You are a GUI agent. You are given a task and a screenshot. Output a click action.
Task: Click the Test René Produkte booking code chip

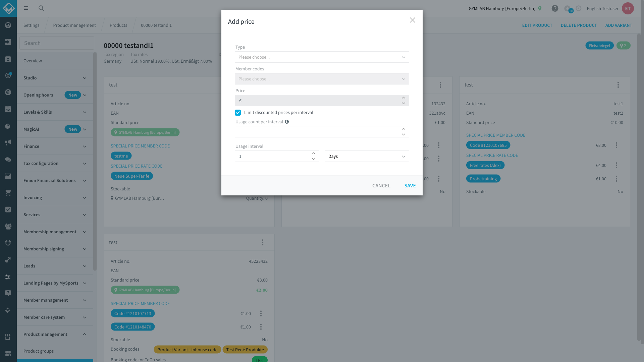pos(245,350)
